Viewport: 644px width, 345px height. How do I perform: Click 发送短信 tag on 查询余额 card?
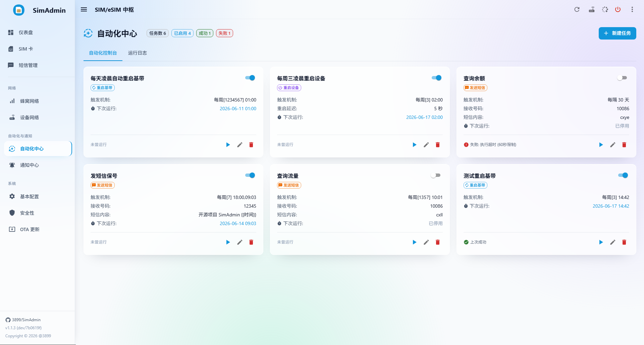click(x=475, y=88)
